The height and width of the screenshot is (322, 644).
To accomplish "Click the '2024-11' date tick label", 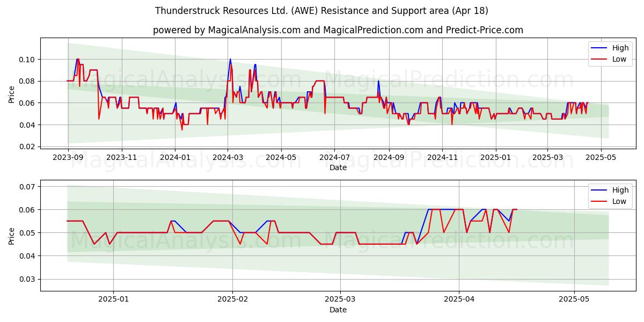I will pos(442,158).
